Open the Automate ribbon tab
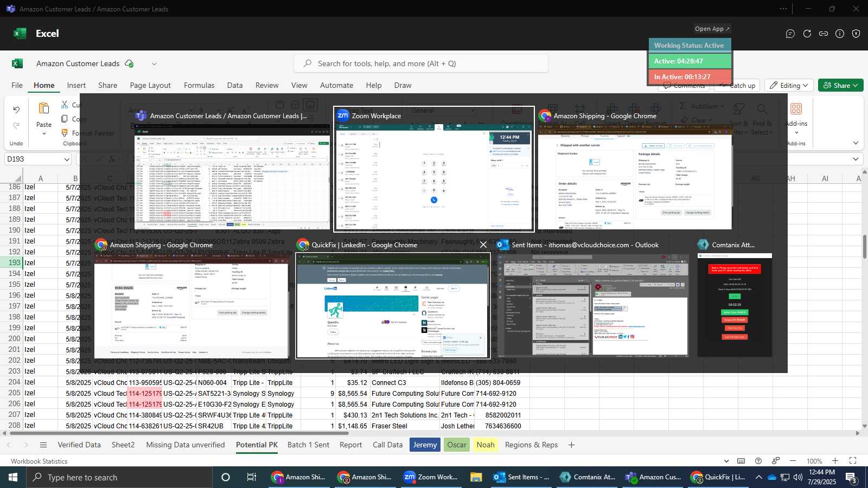This screenshot has width=868, height=488. point(336,85)
